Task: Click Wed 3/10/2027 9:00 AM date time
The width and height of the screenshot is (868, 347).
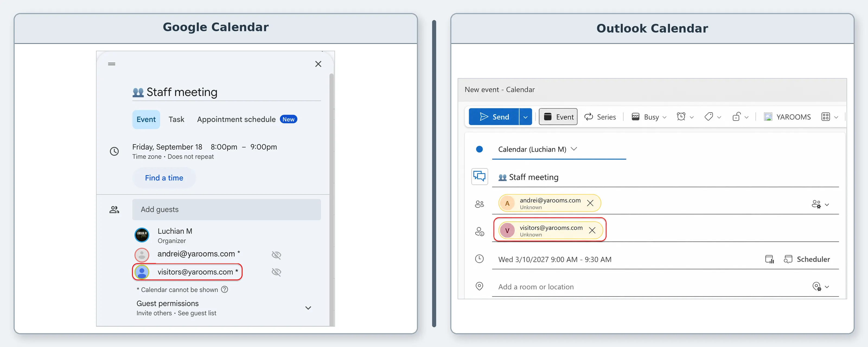Action: point(555,259)
